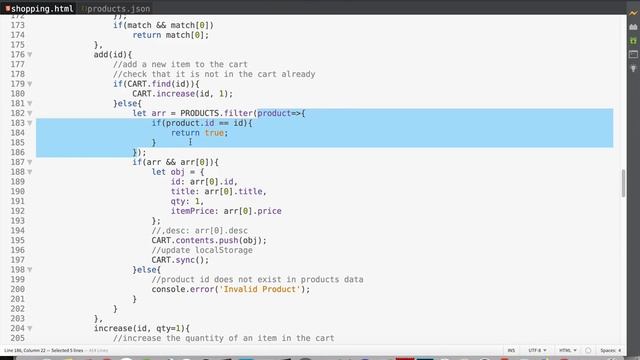Open the HTML language mode dropdown

click(568, 350)
